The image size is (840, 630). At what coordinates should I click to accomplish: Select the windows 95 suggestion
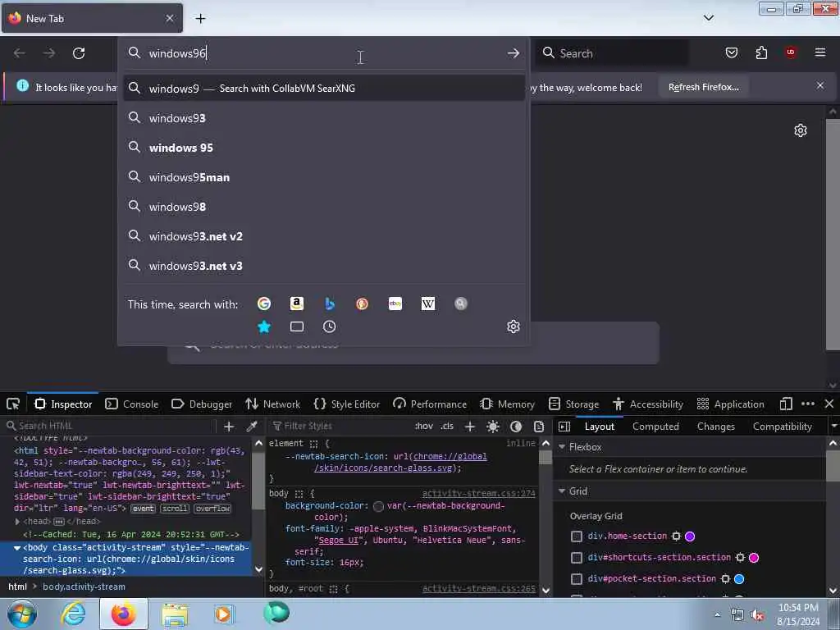click(x=323, y=148)
